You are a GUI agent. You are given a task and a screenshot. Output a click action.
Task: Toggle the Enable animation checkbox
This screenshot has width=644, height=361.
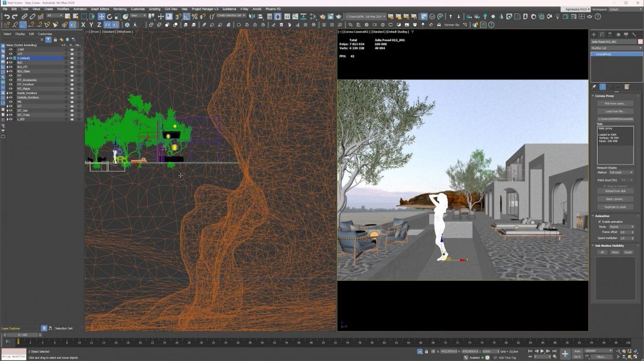pyautogui.click(x=600, y=222)
